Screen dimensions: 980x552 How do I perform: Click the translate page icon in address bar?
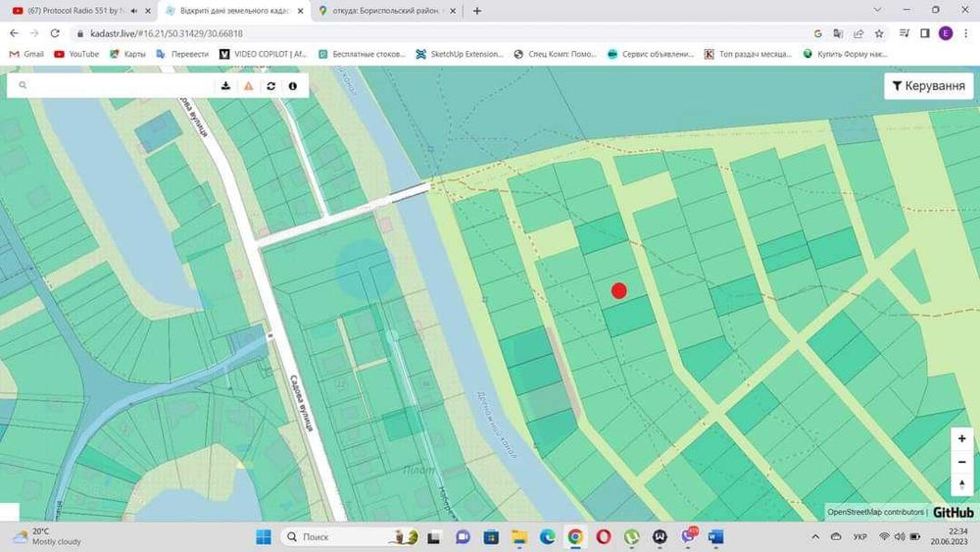[838, 33]
